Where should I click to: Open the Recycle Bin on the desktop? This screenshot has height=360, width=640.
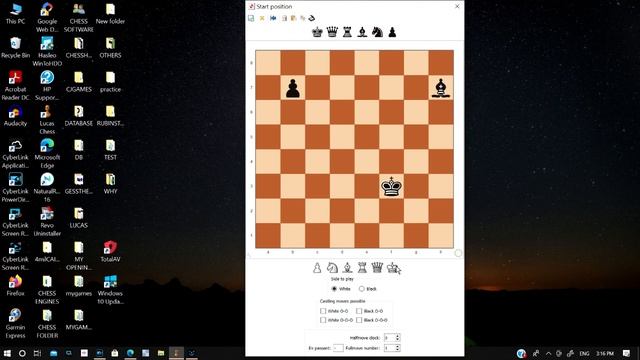coord(15,48)
